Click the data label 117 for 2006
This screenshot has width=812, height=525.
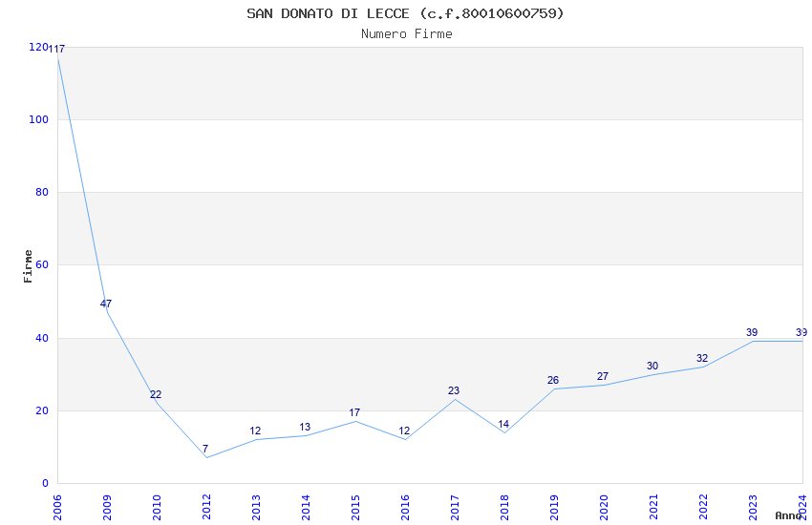pos(56,49)
